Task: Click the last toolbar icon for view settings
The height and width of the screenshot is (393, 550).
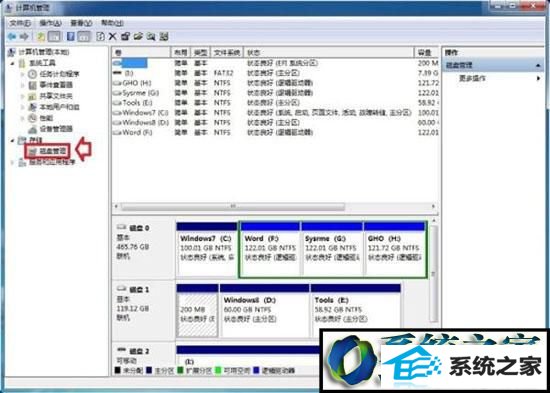Action: (x=164, y=36)
